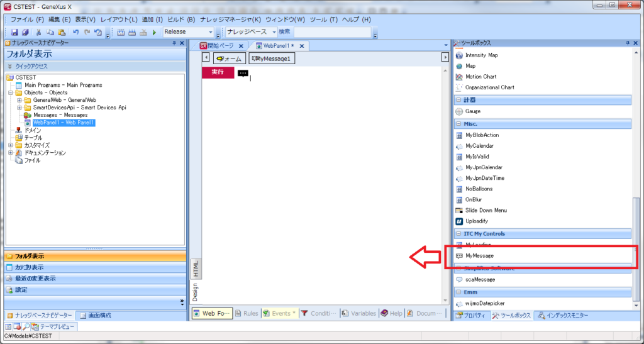Select Main Programs in the tree
644x344 pixels.
[x=64, y=85]
